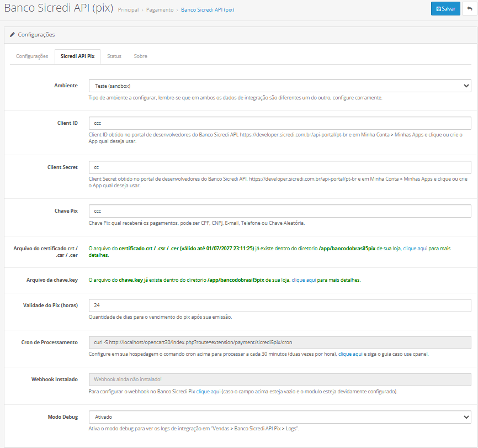Click the Salvar button with floppy disk icon
Screen dimensions: 478x448
coord(445,9)
